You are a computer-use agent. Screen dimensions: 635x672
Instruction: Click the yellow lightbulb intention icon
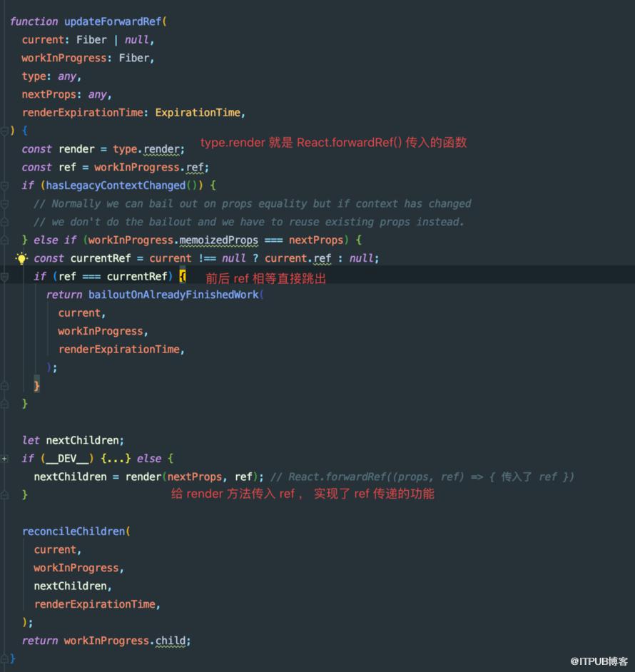point(21,258)
